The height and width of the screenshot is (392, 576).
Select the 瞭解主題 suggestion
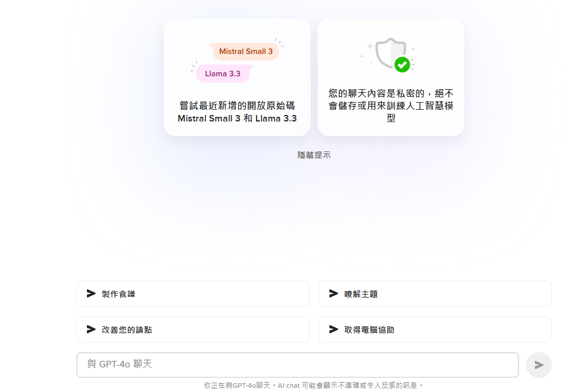435,293
